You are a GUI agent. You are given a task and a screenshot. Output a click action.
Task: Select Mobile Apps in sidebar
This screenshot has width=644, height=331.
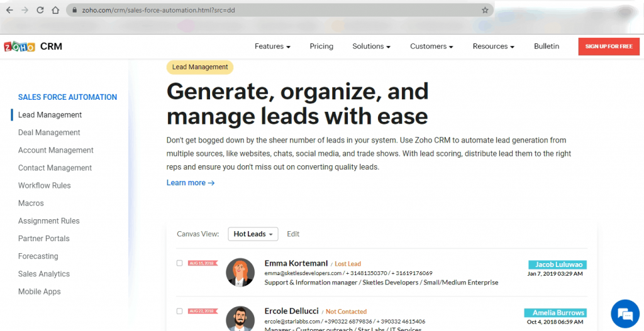[x=39, y=291]
